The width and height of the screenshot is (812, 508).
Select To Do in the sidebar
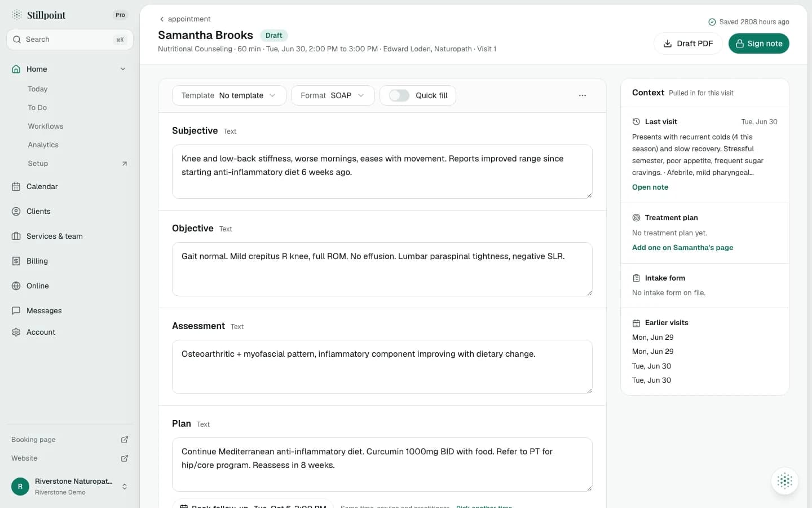pyautogui.click(x=37, y=108)
